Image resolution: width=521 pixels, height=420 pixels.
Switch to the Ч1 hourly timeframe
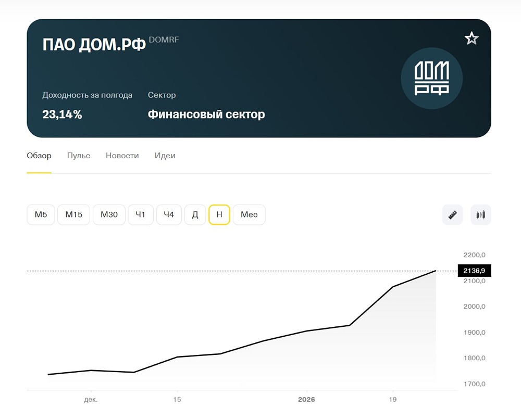[x=141, y=214]
